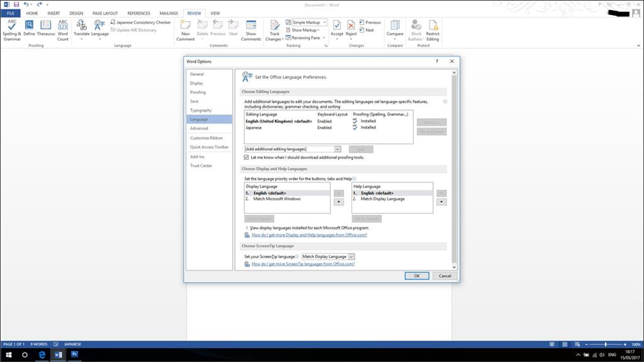Accept the current change
The image size is (644, 362).
pos(337,30)
